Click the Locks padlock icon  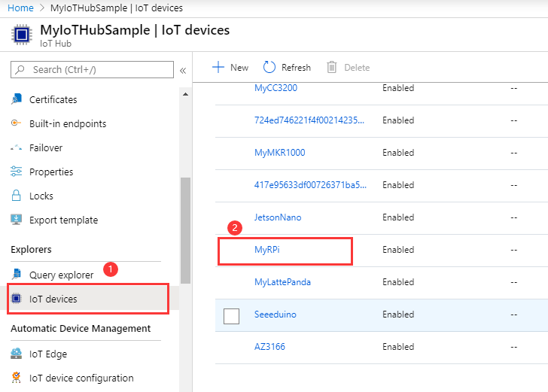click(16, 196)
